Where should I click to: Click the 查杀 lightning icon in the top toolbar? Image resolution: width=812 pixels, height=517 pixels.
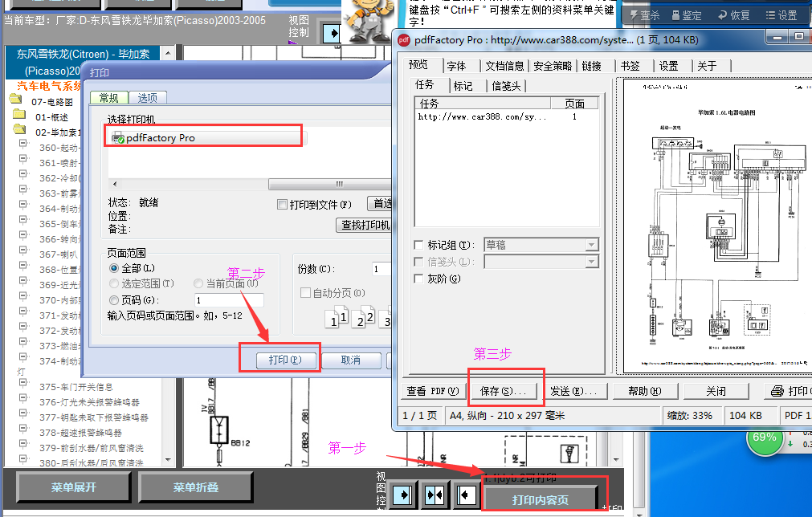coord(634,15)
